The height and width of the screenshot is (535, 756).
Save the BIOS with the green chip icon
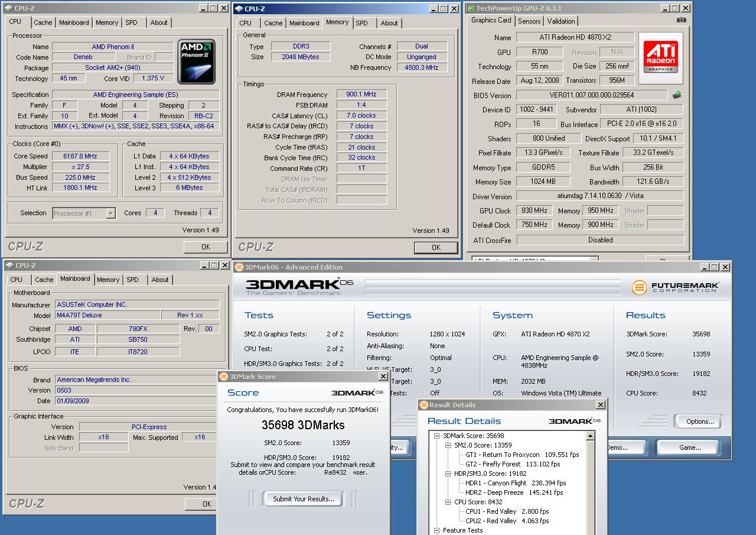coord(677,95)
